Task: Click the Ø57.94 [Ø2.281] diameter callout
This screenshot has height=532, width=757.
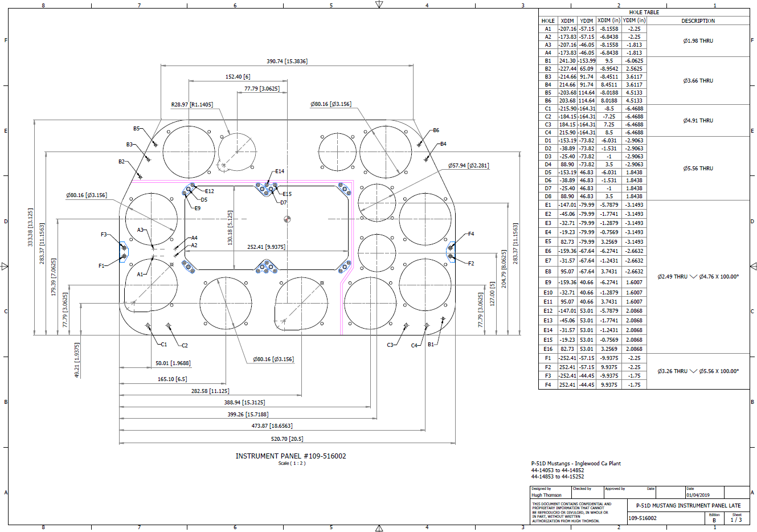Action: 468,166
